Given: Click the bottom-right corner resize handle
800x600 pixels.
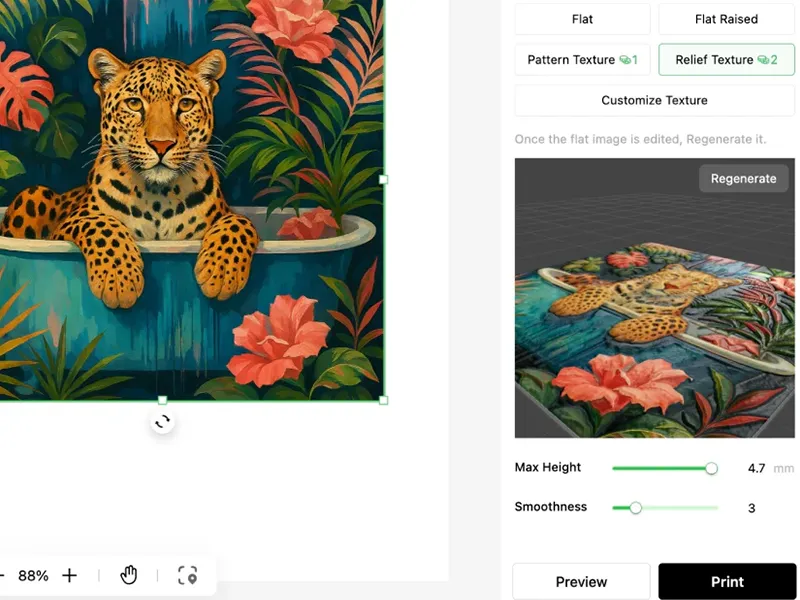Looking at the screenshot, I should point(384,400).
